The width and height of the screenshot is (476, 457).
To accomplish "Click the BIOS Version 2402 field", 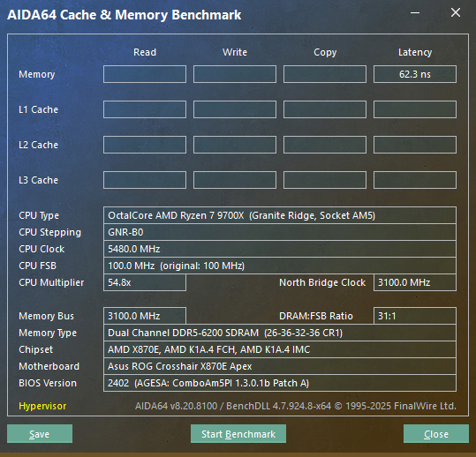I will (x=280, y=383).
